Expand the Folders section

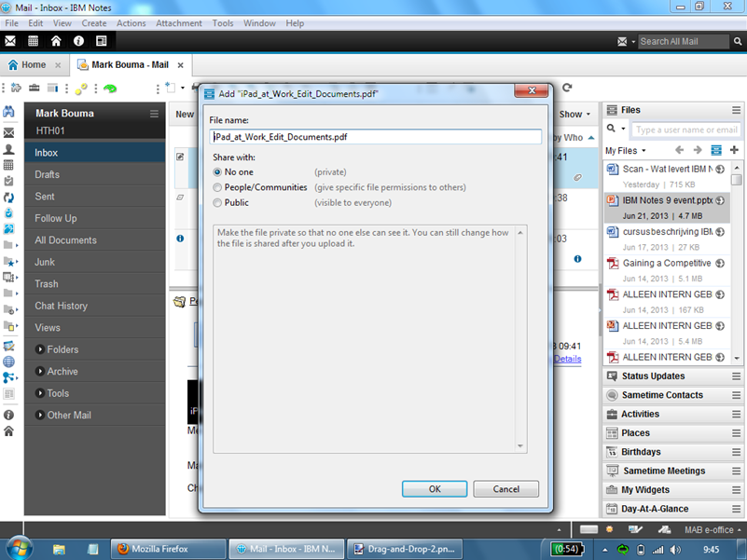coord(40,349)
